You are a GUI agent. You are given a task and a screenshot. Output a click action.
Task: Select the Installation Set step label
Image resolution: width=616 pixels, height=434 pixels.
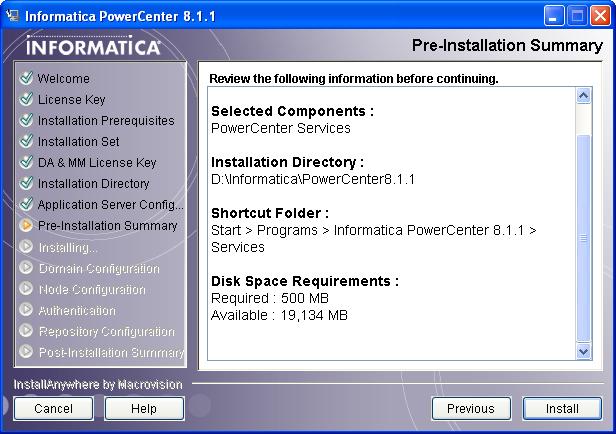coord(79,141)
